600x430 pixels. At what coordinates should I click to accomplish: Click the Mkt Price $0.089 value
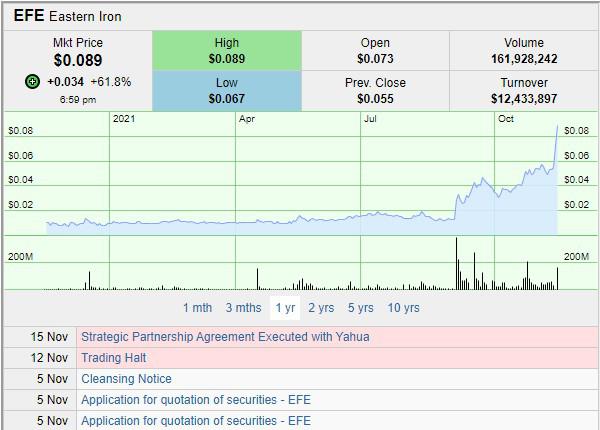click(x=77, y=60)
